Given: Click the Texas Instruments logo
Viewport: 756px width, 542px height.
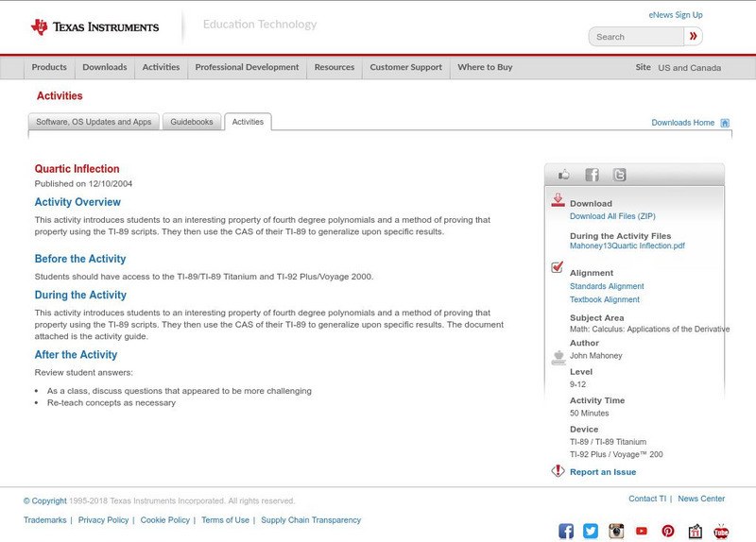Looking at the screenshot, I should 94,27.
